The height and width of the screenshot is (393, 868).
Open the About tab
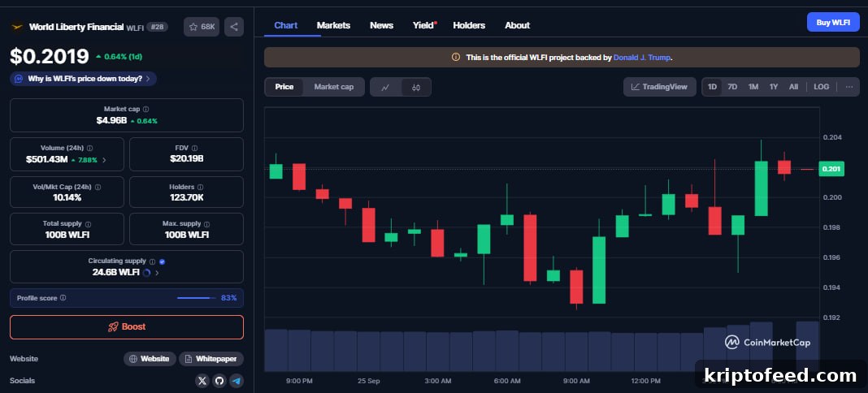click(517, 25)
